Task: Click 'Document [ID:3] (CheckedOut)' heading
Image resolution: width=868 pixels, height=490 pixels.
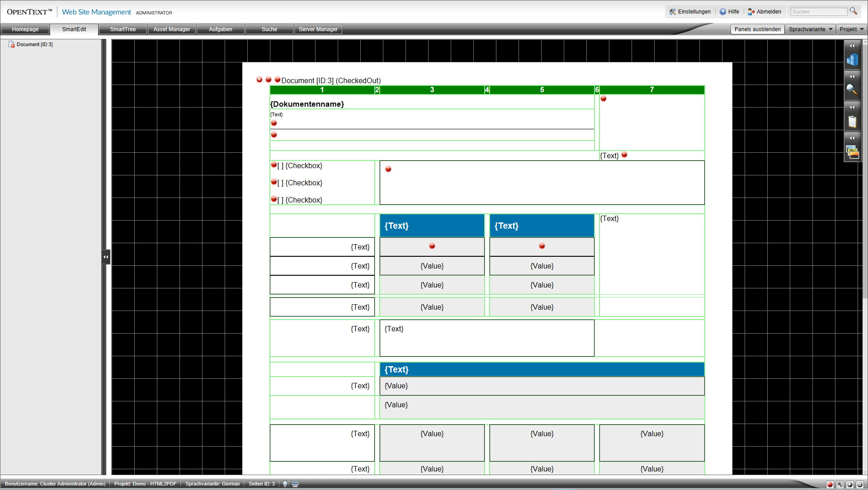Action: (331, 80)
